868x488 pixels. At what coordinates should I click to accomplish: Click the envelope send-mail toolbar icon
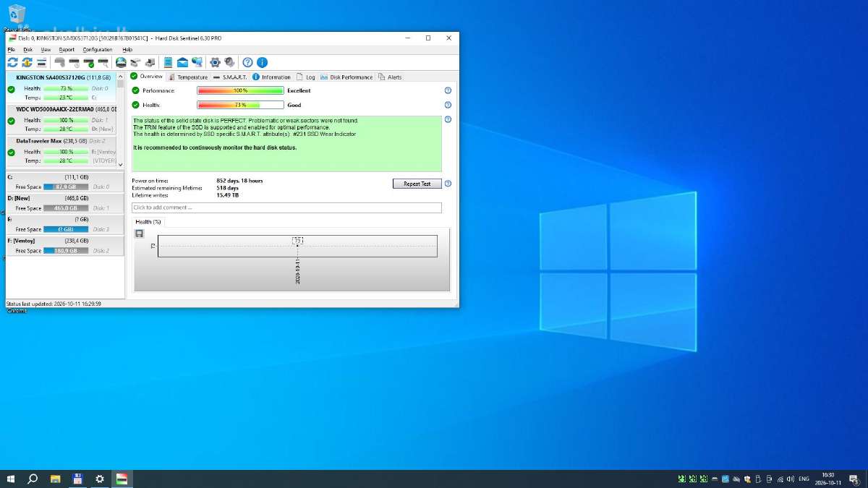click(182, 62)
